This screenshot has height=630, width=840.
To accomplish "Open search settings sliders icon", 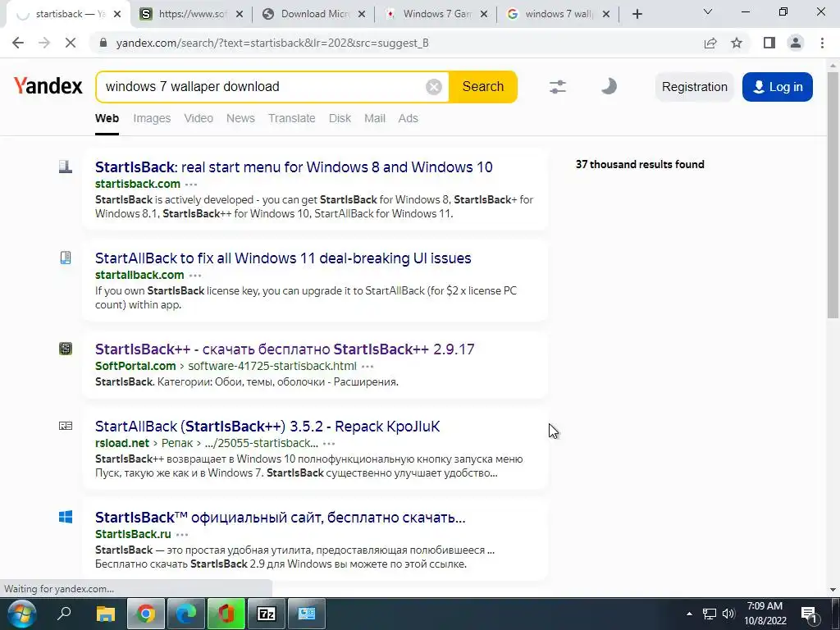I will click(558, 86).
